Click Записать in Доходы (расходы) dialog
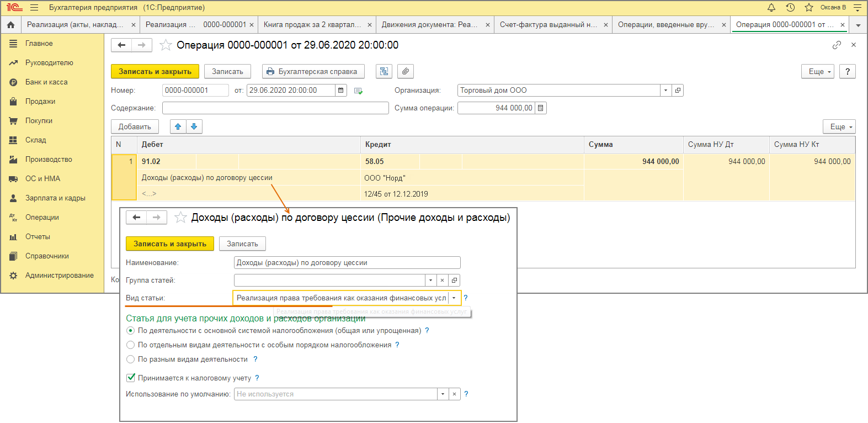The height and width of the screenshot is (423, 868). pos(242,244)
